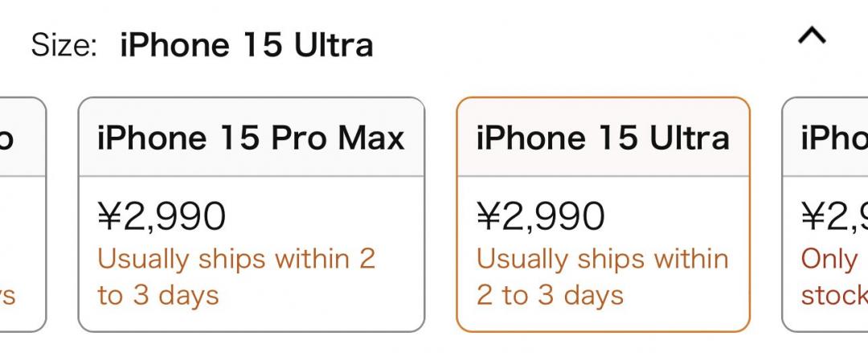Collapse the Size options with the chevron

(x=811, y=37)
